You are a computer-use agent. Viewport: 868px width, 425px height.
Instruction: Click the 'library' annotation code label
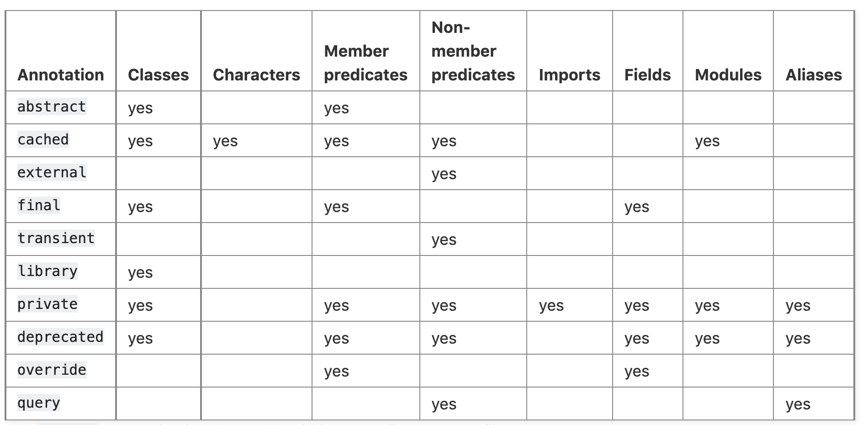tap(48, 271)
